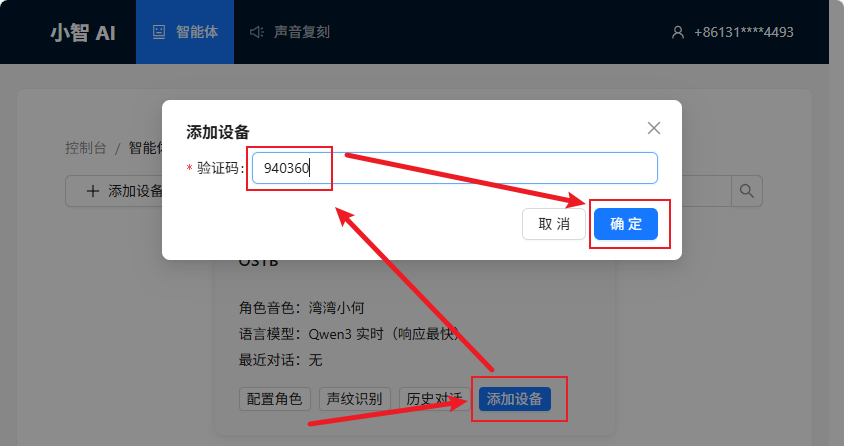
Task: Open the 智能体 tab
Action: [x=197, y=32]
